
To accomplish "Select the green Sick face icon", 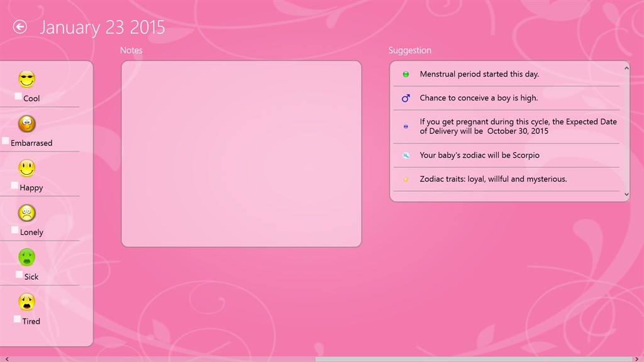I will click(26, 256).
